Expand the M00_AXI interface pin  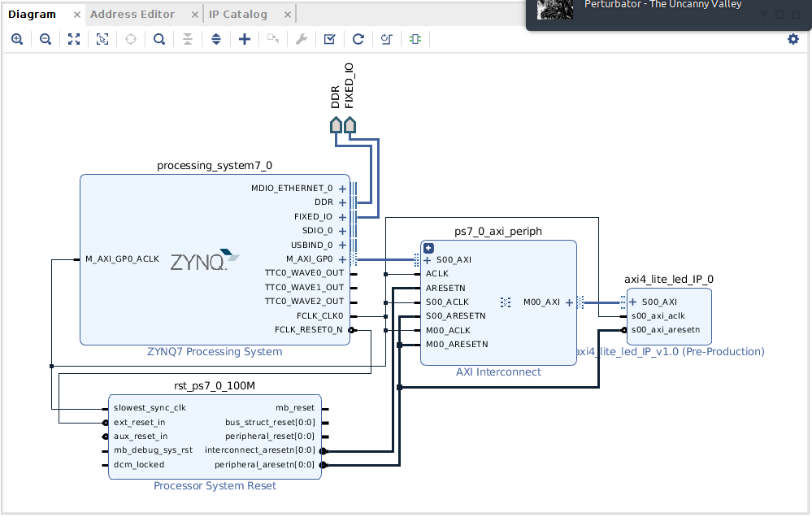[x=569, y=302]
